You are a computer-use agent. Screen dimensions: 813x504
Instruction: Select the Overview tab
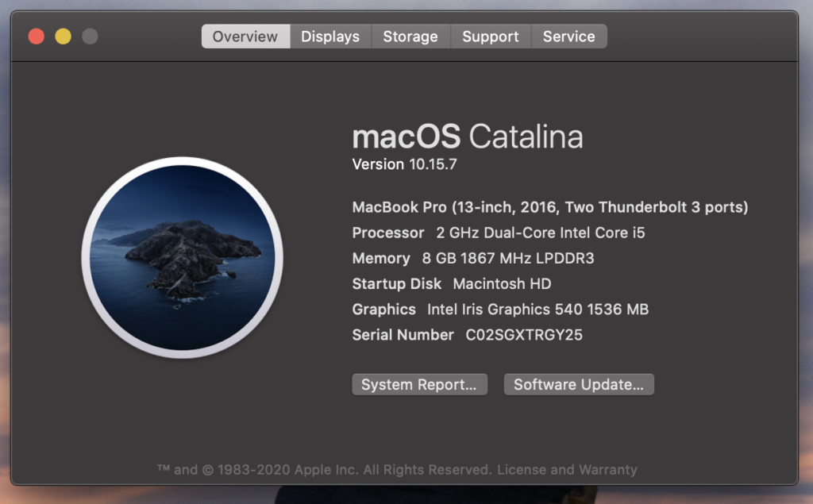(245, 37)
